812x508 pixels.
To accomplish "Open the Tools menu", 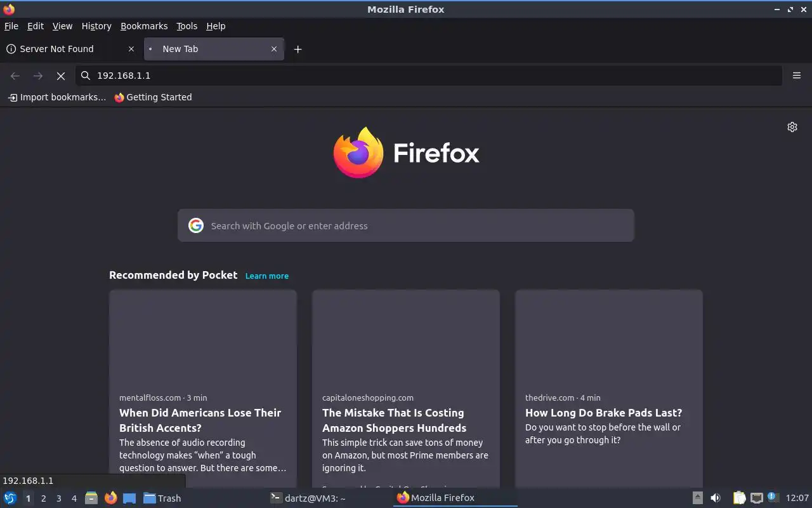I will coord(187,26).
